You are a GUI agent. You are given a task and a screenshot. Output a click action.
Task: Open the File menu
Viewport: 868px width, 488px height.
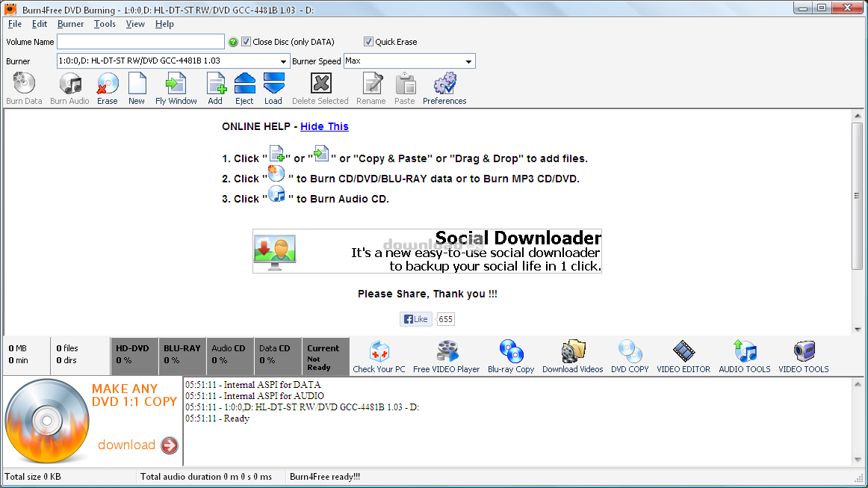click(15, 24)
